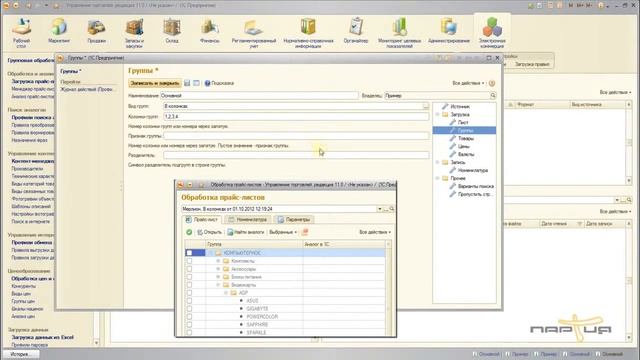The height and width of the screenshot is (360, 640).
Task: Click the question-mark help icon beside Все действия
Action: (x=492, y=83)
